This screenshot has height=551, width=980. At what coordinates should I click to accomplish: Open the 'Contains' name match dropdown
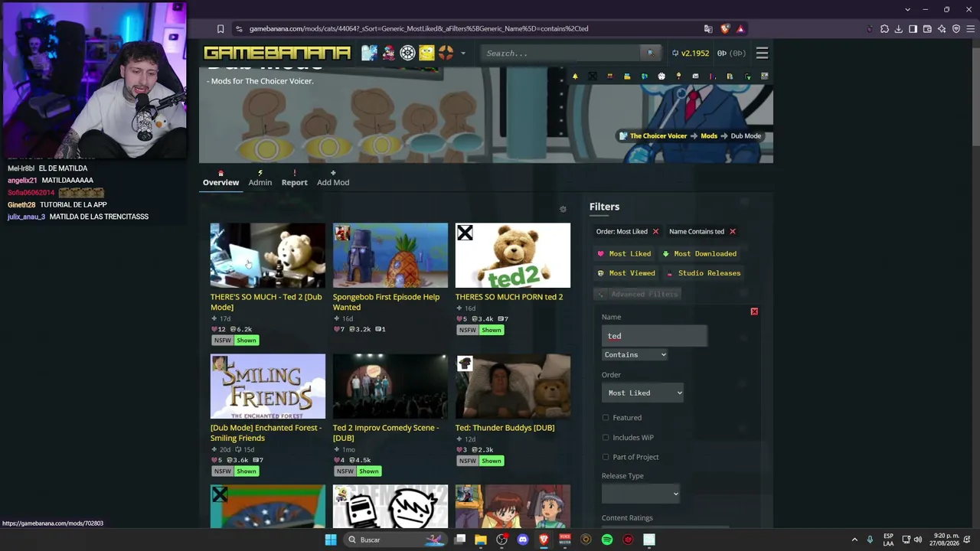[635, 355]
